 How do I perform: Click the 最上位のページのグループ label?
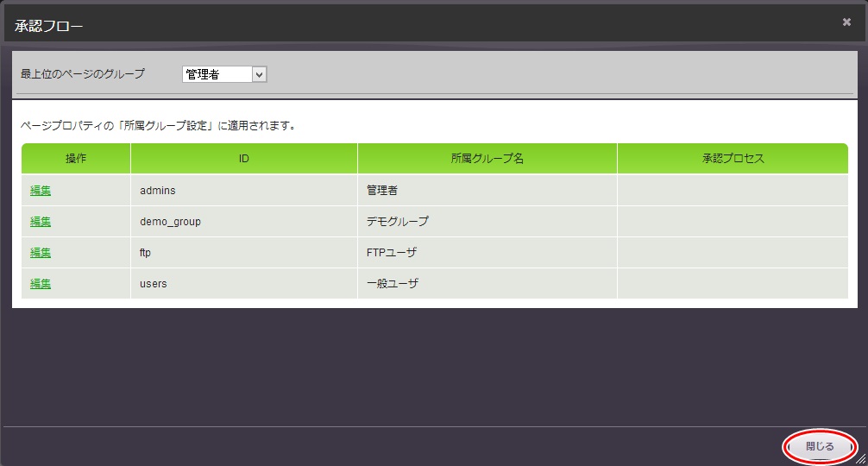click(83, 73)
